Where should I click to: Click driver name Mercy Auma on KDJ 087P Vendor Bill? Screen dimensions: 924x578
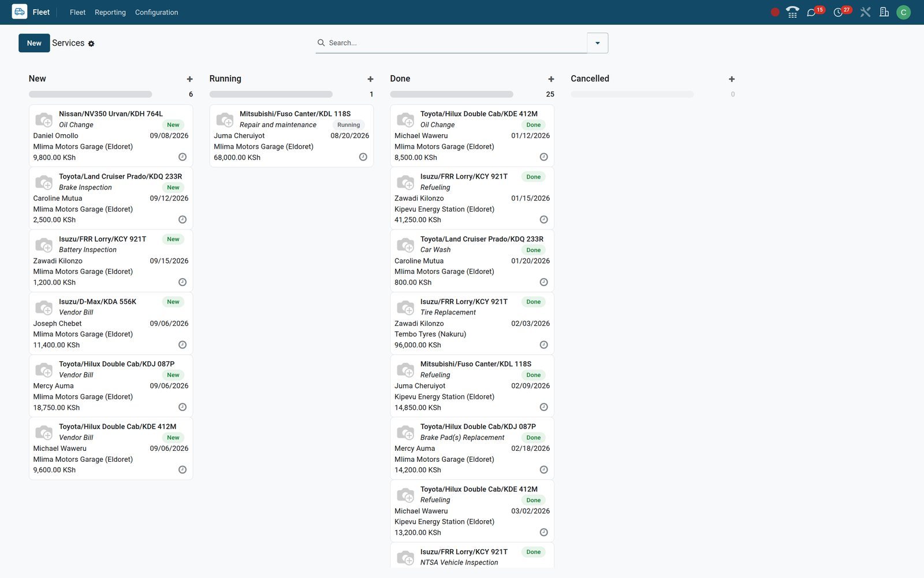pos(54,386)
